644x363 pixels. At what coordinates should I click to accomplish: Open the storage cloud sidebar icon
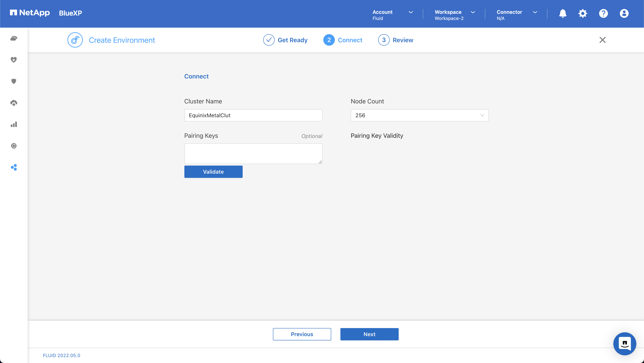point(14,38)
